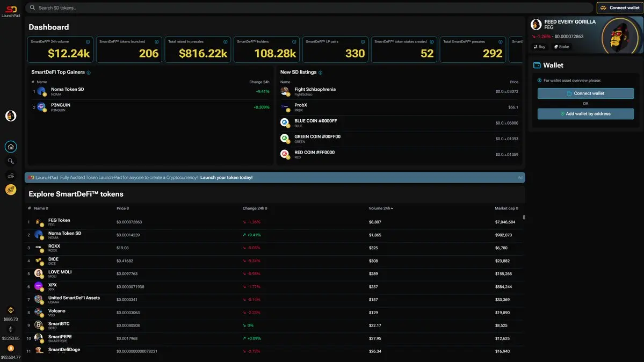Image resolution: width=644 pixels, height=362 pixels.
Task: Sort tokens by Price column header
Action: pos(122,208)
